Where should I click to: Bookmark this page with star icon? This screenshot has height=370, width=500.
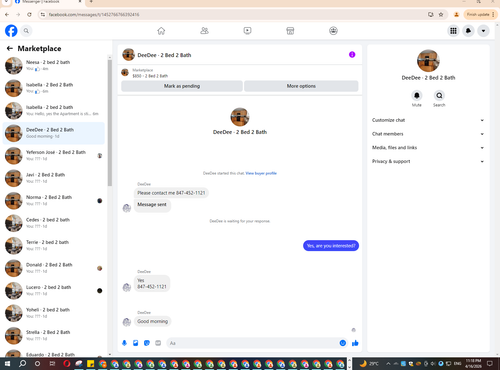tap(441, 15)
